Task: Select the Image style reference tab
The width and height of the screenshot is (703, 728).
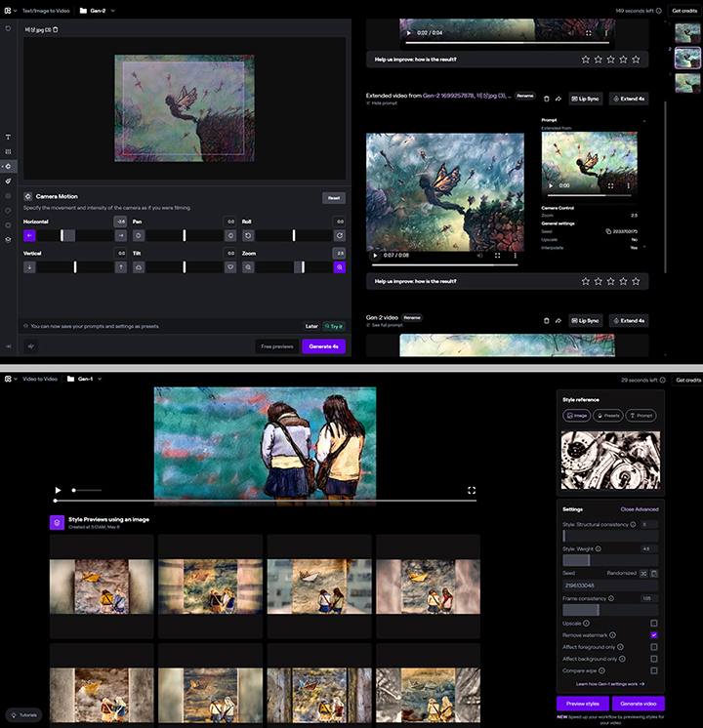Action: [x=577, y=416]
